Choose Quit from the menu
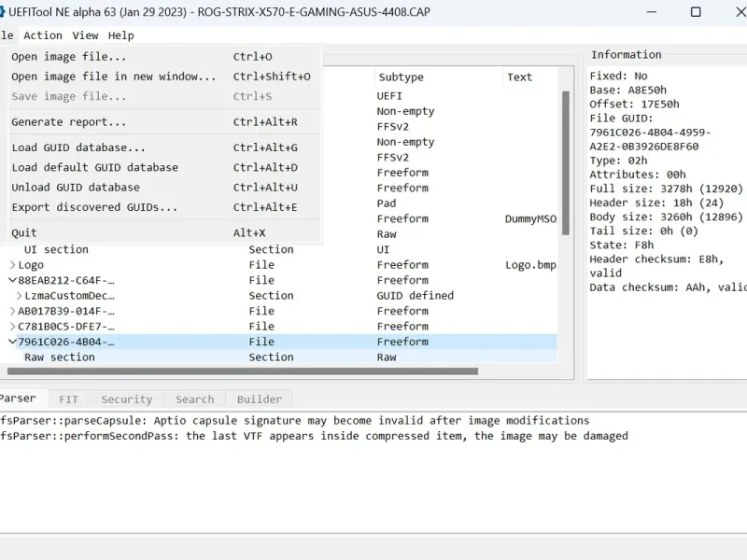The image size is (747, 560). click(165, 232)
